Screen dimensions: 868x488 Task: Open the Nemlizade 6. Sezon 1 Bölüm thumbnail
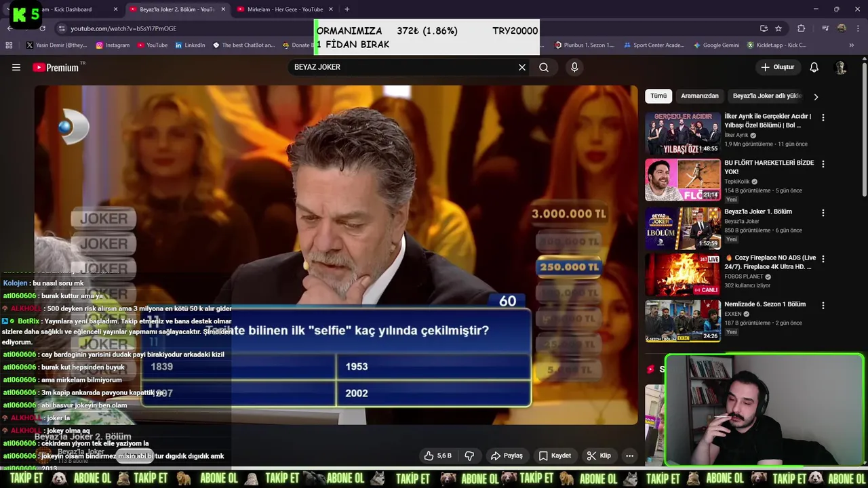[x=683, y=321]
